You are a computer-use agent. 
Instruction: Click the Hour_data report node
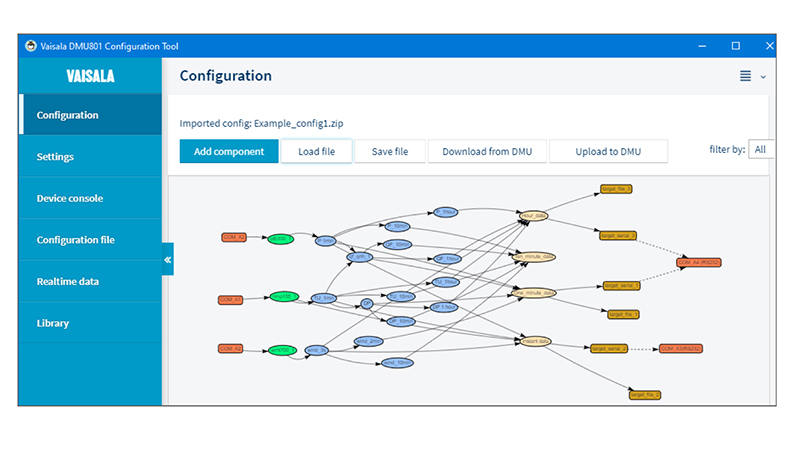535,215
